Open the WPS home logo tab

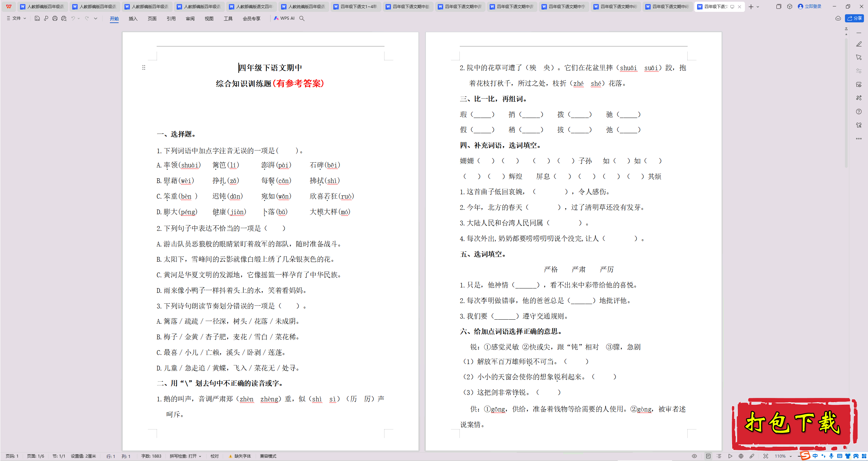pyautogui.click(x=9, y=6)
